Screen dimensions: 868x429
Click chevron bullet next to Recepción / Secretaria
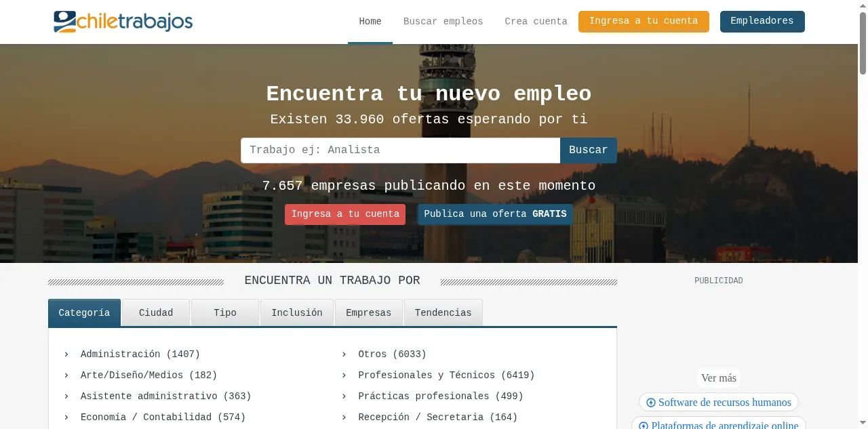click(x=344, y=417)
